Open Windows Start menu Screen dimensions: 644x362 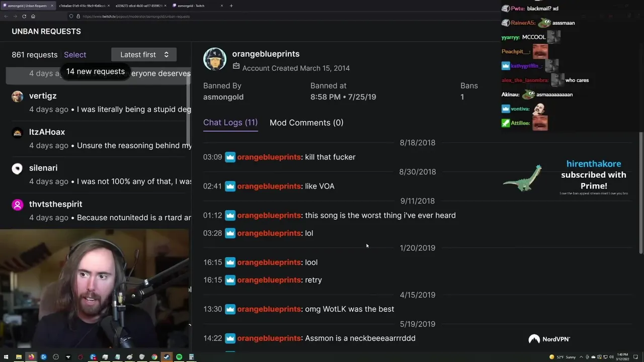[x=6, y=357]
